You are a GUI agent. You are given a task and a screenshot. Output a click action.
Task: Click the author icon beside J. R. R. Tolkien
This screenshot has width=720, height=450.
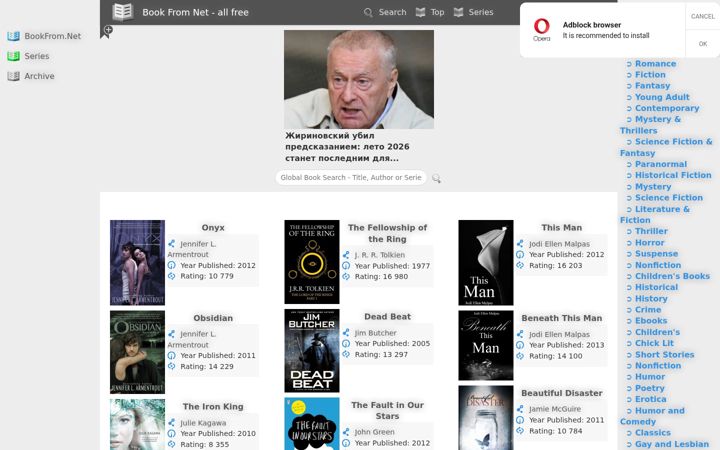tap(346, 255)
